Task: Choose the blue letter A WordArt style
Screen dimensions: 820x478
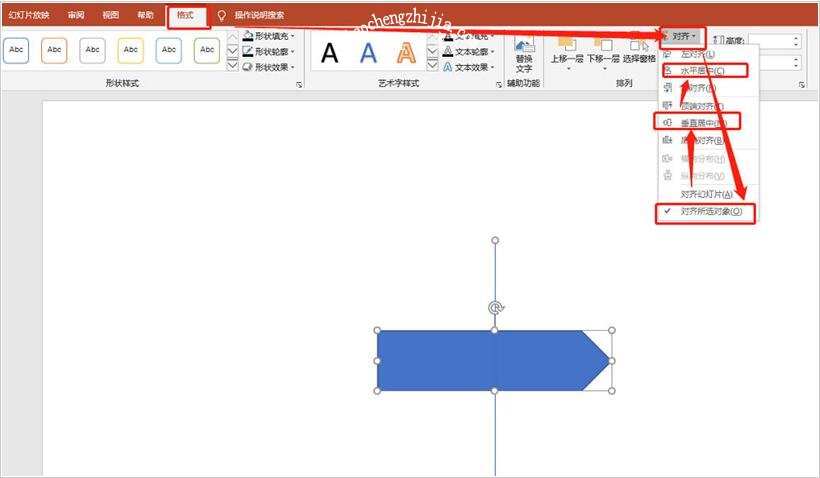Action: [x=368, y=53]
